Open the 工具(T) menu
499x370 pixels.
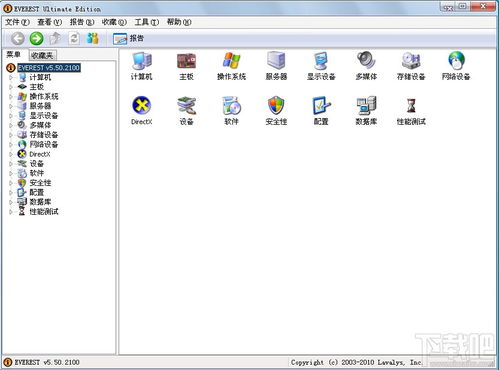point(146,22)
